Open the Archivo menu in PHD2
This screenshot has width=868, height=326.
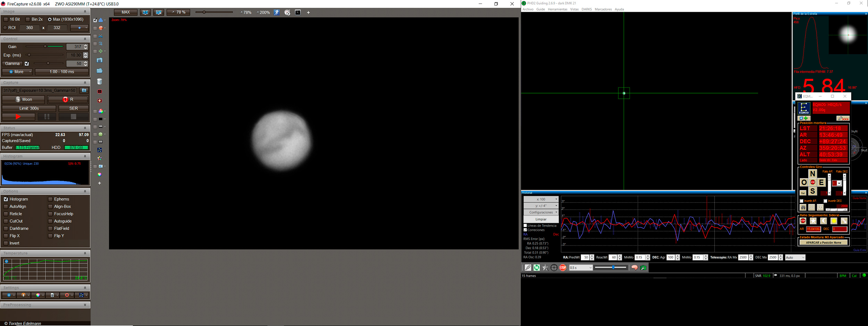[x=528, y=9]
